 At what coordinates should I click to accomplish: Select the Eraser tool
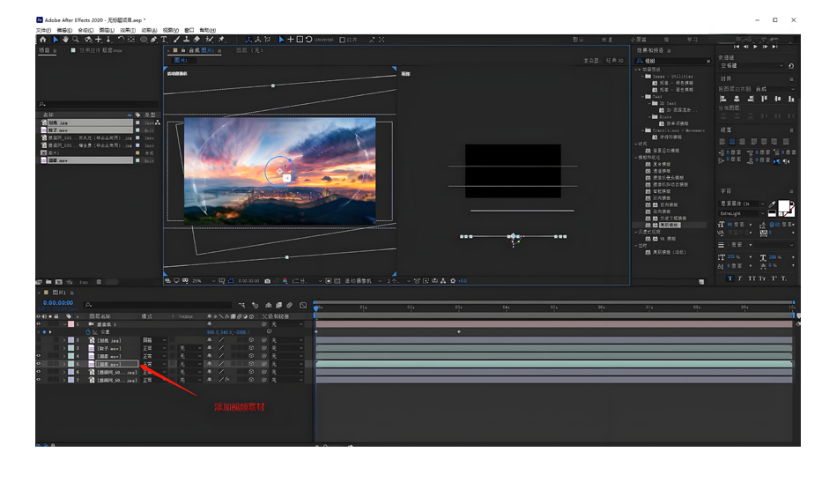point(197,40)
